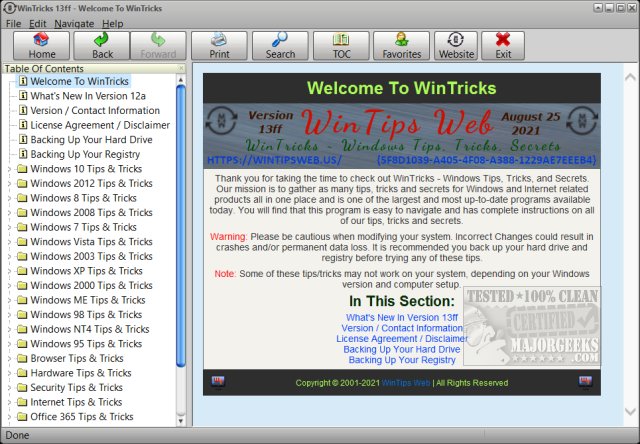Expand the Windows 10 Tips & Tricks node
This screenshot has height=444, width=640.
tap(9, 169)
